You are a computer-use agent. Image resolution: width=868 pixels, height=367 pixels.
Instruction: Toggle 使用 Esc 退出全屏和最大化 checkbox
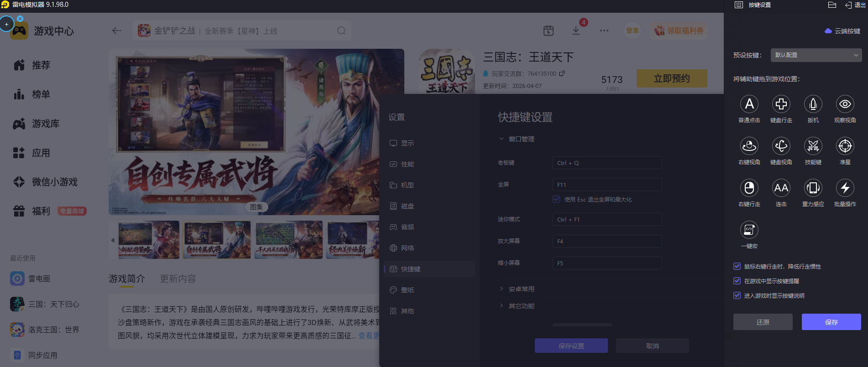point(556,199)
